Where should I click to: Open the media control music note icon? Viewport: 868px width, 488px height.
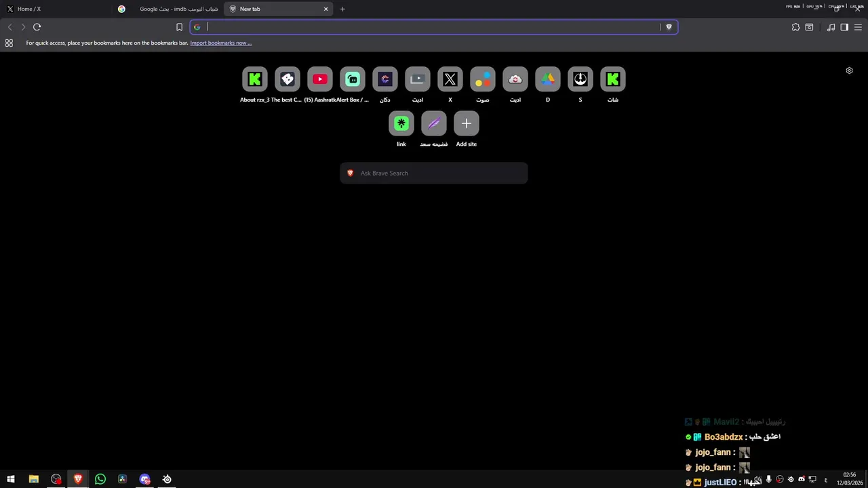point(831,27)
